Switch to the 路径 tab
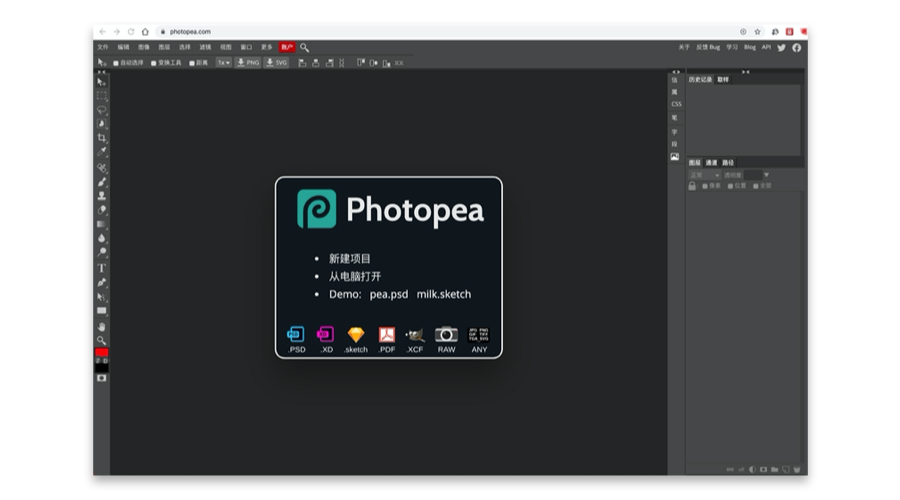Image resolution: width=900 pixels, height=500 pixels. (x=728, y=163)
